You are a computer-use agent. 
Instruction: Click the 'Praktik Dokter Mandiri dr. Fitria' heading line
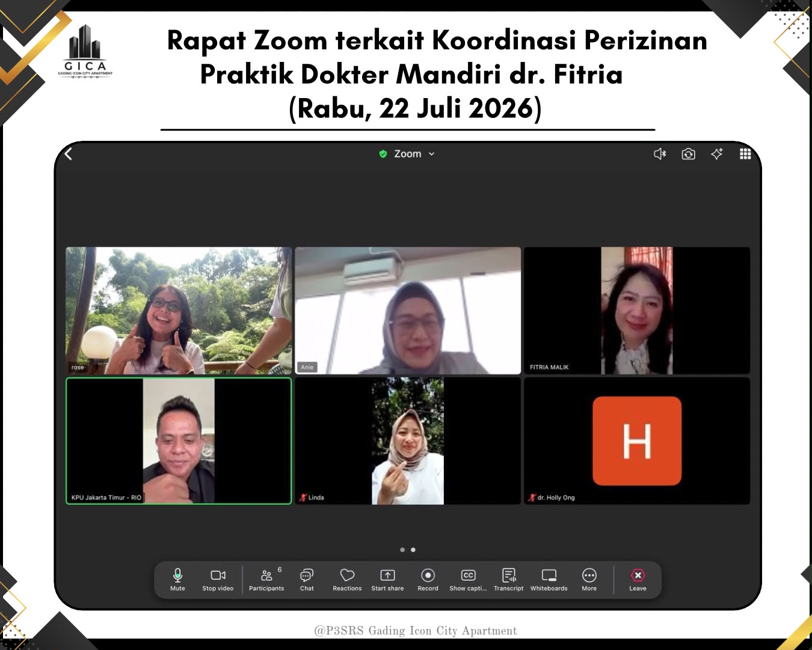[x=411, y=75]
